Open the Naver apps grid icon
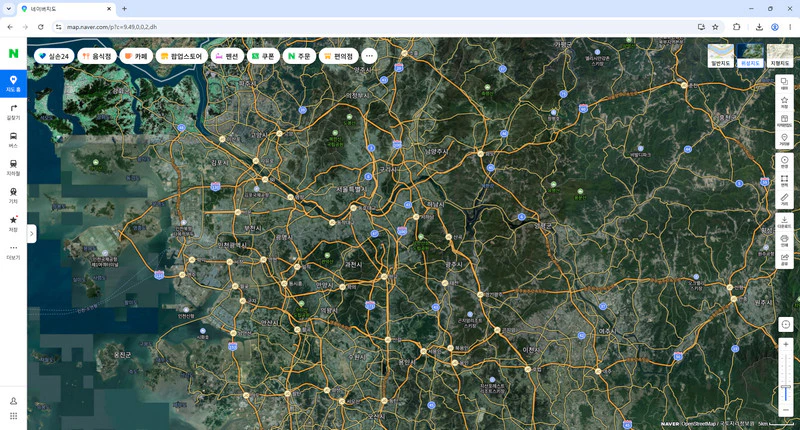This screenshot has width=800, height=430. point(13,416)
